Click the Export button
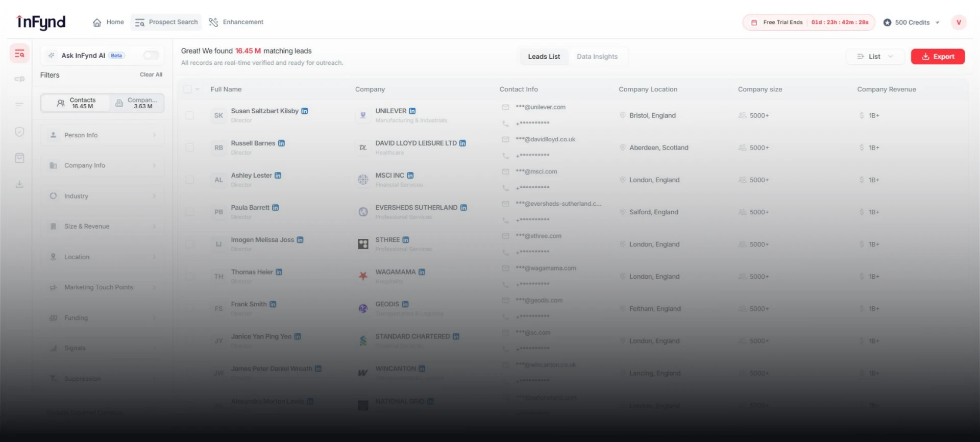This screenshot has width=980, height=442. click(938, 57)
